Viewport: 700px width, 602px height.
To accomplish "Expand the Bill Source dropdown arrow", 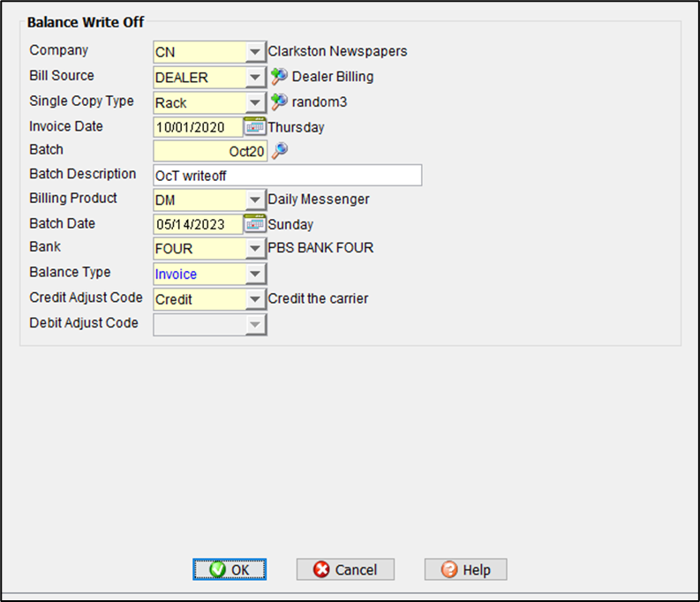I will coord(255,78).
